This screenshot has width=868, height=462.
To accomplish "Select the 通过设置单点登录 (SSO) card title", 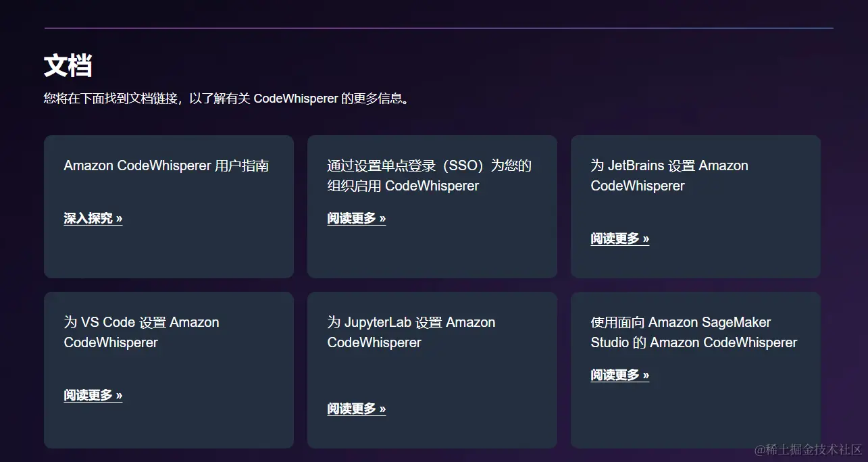I will tap(430, 176).
